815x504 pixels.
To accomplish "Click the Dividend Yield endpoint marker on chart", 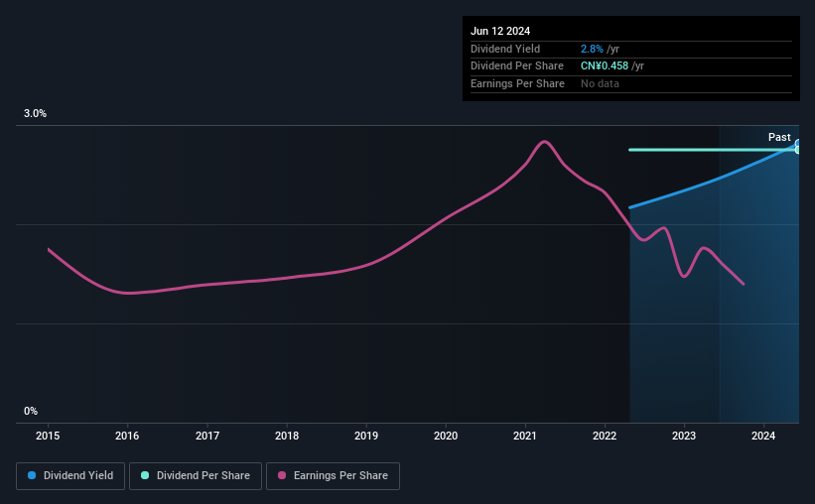I will (x=798, y=144).
